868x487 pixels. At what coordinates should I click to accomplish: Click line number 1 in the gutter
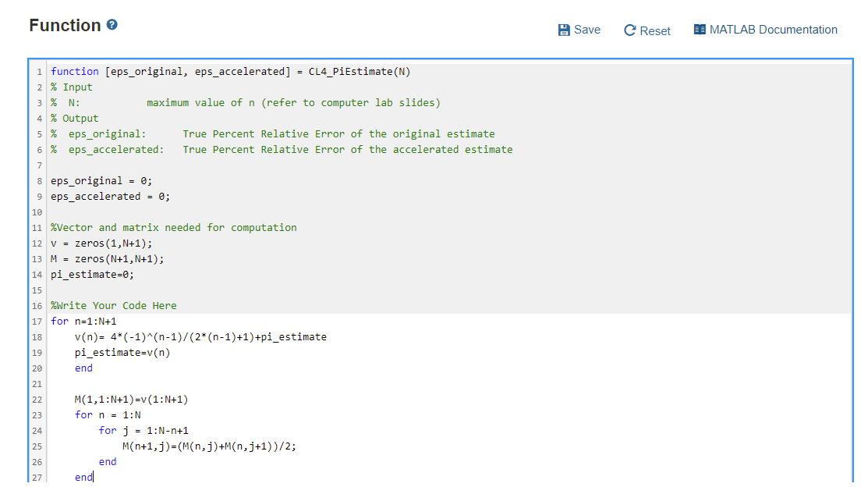(40, 71)
